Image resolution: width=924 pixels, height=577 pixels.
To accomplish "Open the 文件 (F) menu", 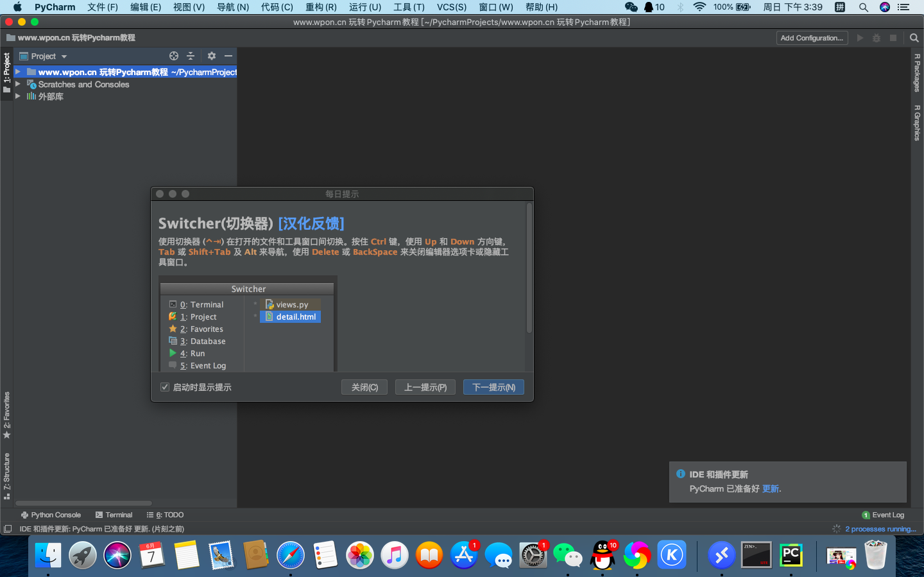I will pos(103,7).
